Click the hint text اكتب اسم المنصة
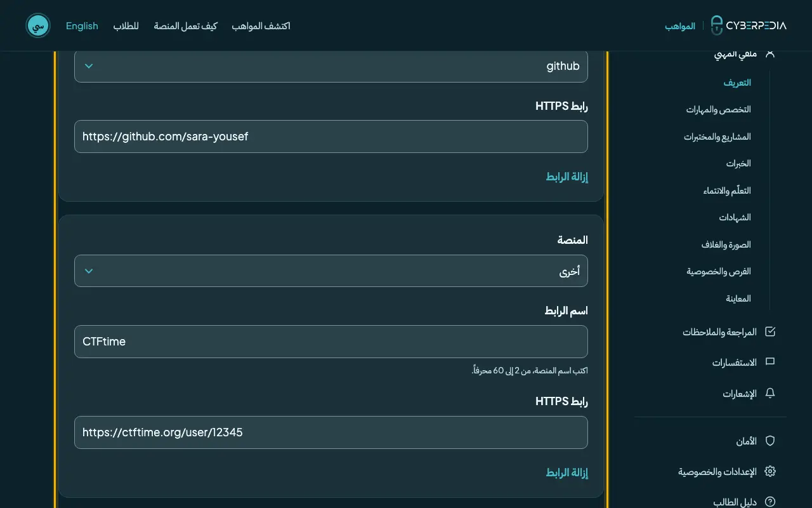Screen dimensions: 812x508 click(x=530, y=370)
